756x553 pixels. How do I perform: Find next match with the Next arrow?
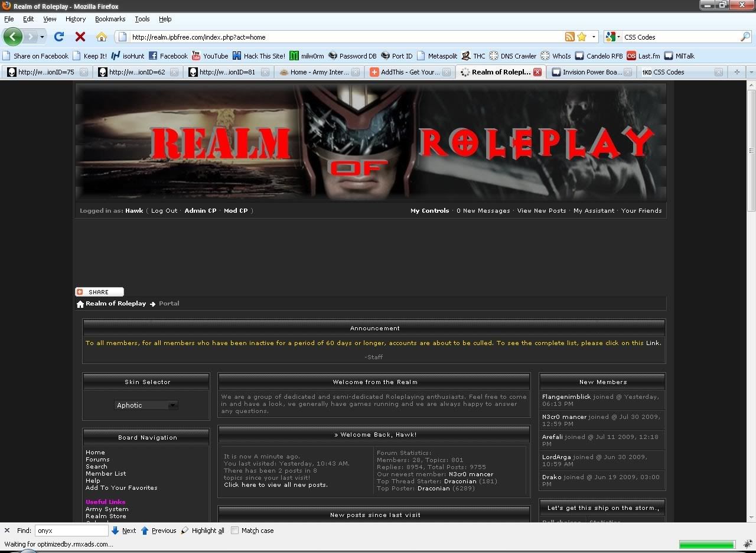coord(123,531)
